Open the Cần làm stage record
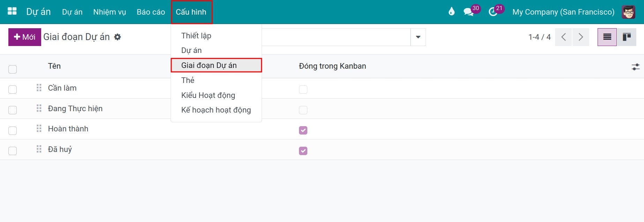The width and height of the screenshot is (644, 222). click(62, 88)
